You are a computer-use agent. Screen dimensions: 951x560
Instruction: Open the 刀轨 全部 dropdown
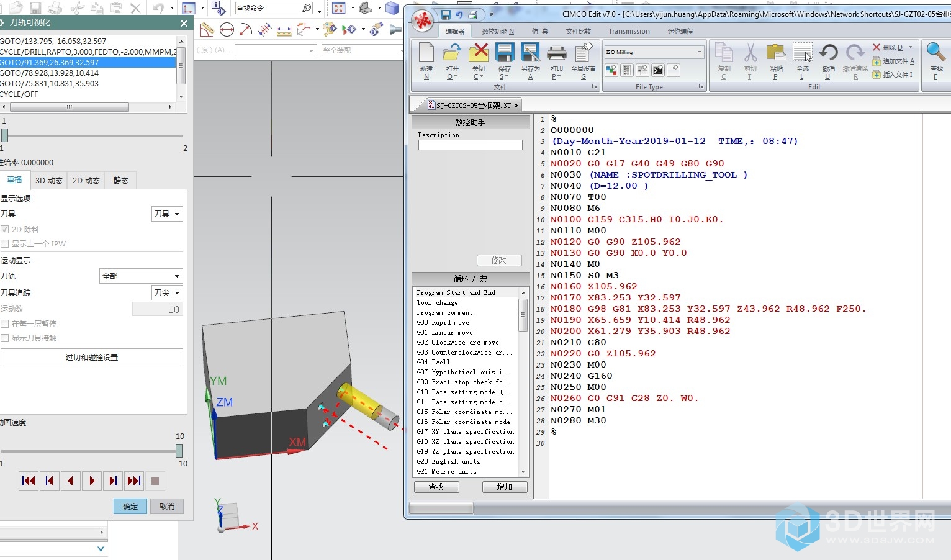pyautogui.click(x=141, y=276)
